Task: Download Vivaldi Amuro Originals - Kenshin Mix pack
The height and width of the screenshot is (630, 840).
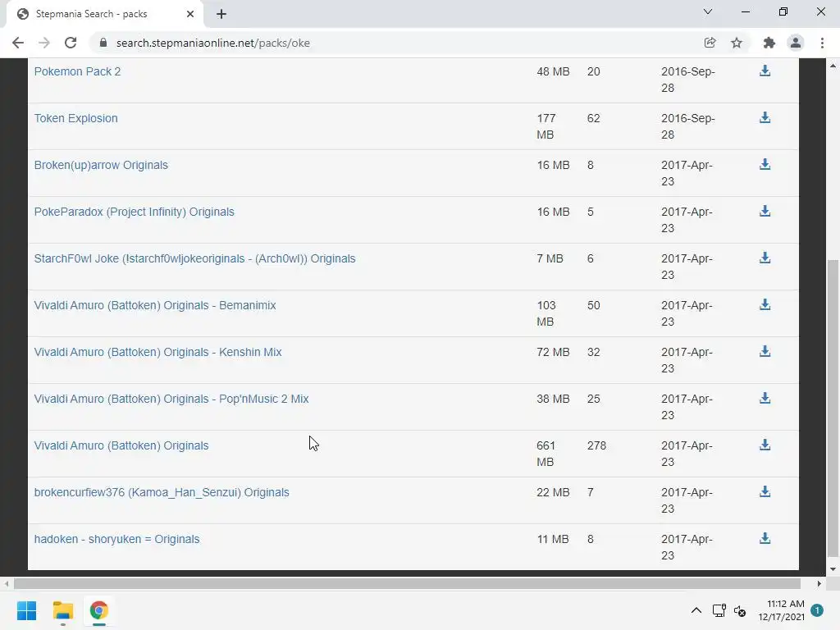Action: (765, 351)
